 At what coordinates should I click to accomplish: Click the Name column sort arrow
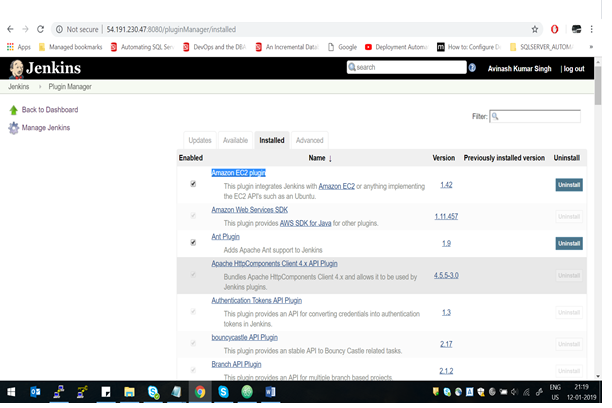(x=330, y=159)
